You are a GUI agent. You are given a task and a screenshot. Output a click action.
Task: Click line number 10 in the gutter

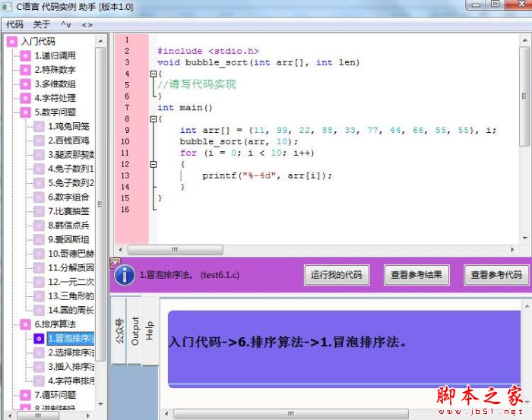click(125, 142)
